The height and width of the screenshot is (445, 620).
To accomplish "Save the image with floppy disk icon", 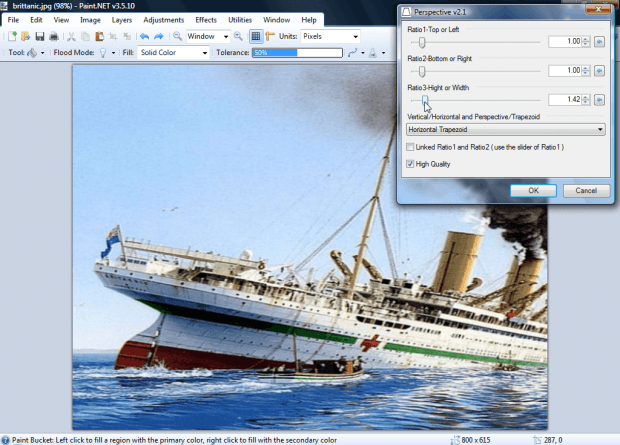I will point(40,36).
